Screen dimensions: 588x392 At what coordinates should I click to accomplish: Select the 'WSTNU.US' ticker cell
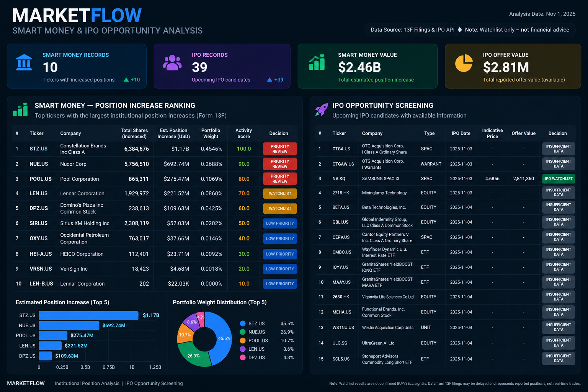[343, 327]
